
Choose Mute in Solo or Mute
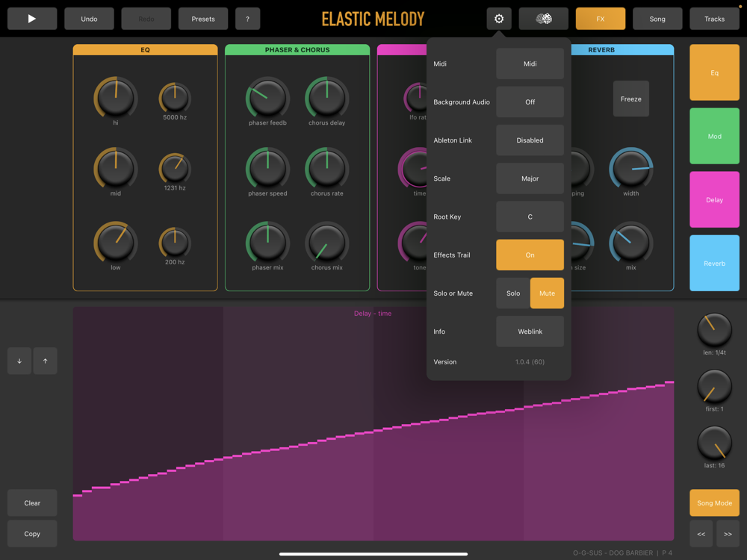[547, 293]
